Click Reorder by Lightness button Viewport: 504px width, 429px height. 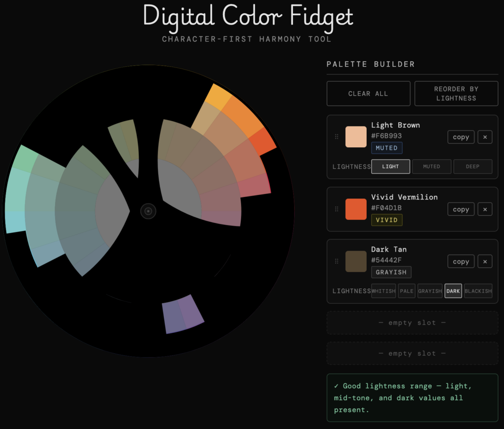(x=456, y=94)
